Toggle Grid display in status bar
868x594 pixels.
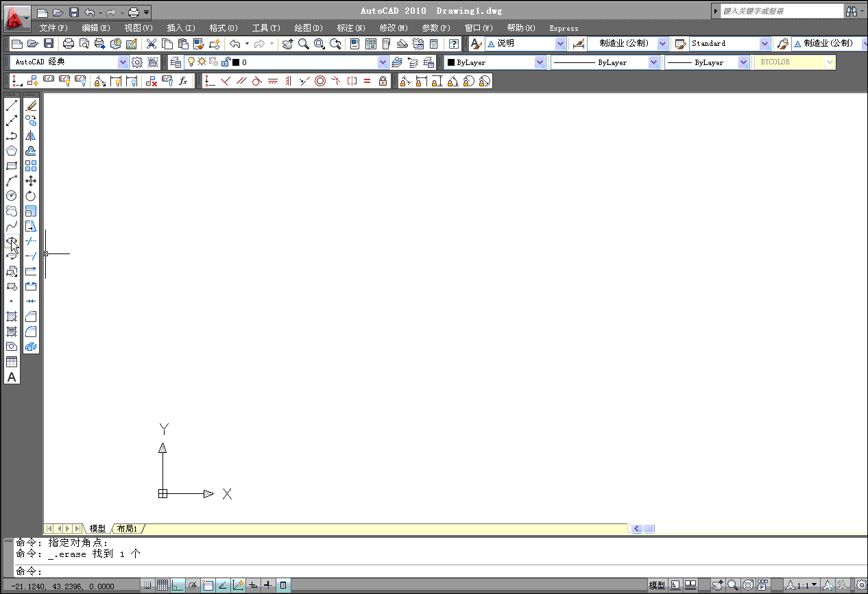pos(162,585)
